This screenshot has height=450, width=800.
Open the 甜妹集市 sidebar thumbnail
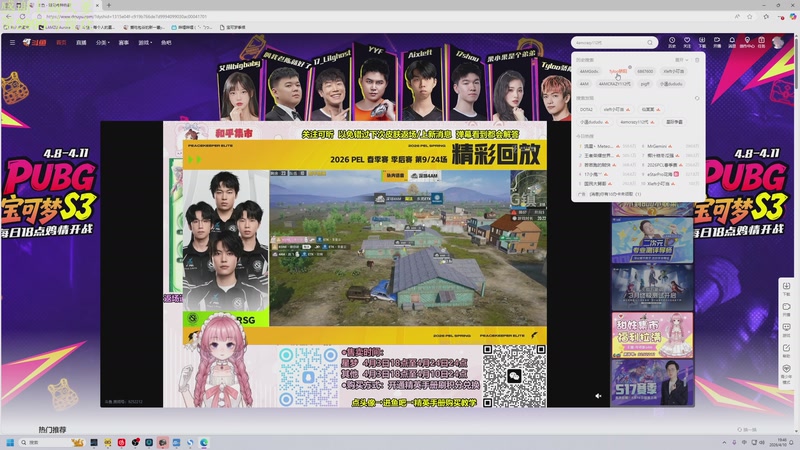coord(653,335)
